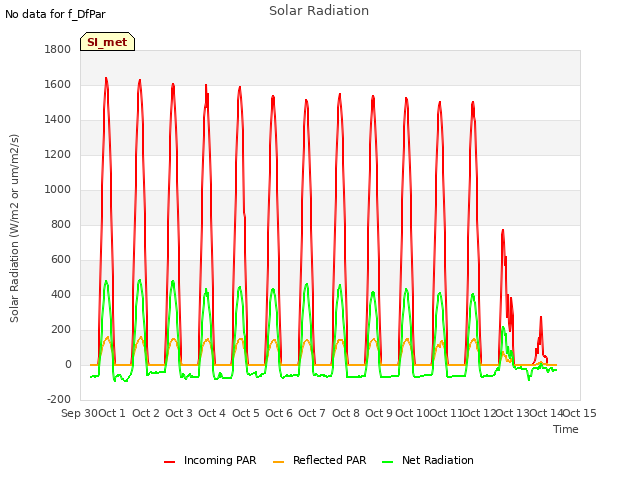Click the 1800 y-axis tick label
The width and height of the screenshot is (640, 480).
pyautogui.click(x=58, y=49)
